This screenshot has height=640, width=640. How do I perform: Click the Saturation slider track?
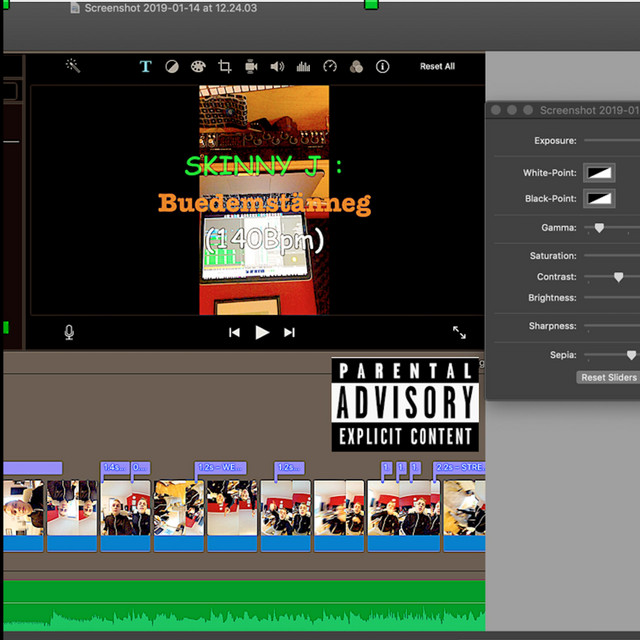click(612, 256)
